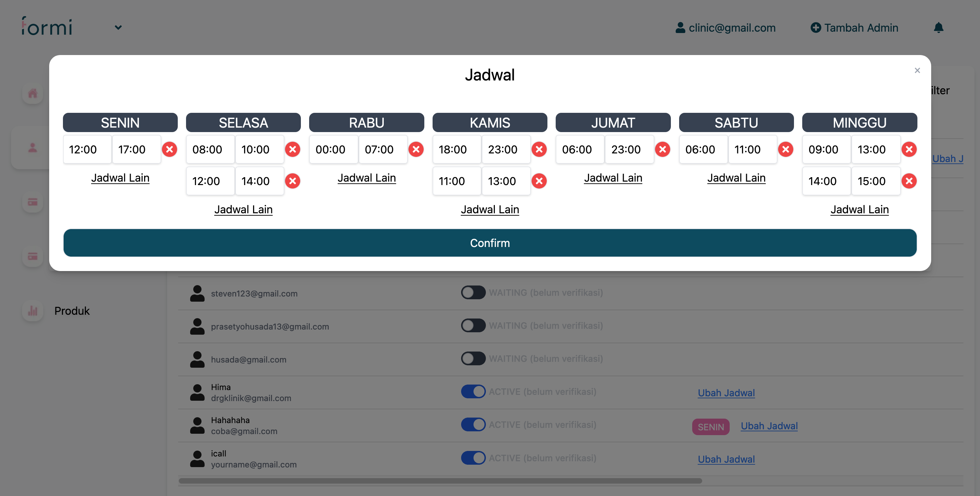980x496 pixels.
Task: Expand dropdown chevron beside formi logo
Action: 118,28
